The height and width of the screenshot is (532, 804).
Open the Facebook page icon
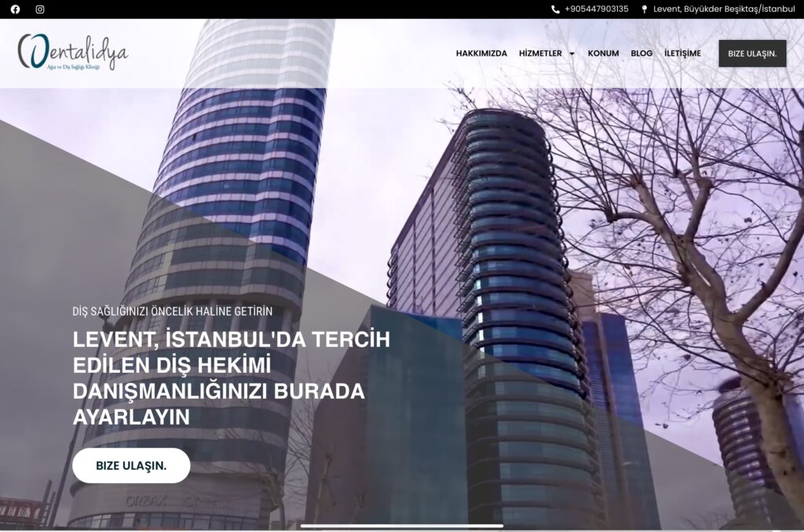point(15,9)
